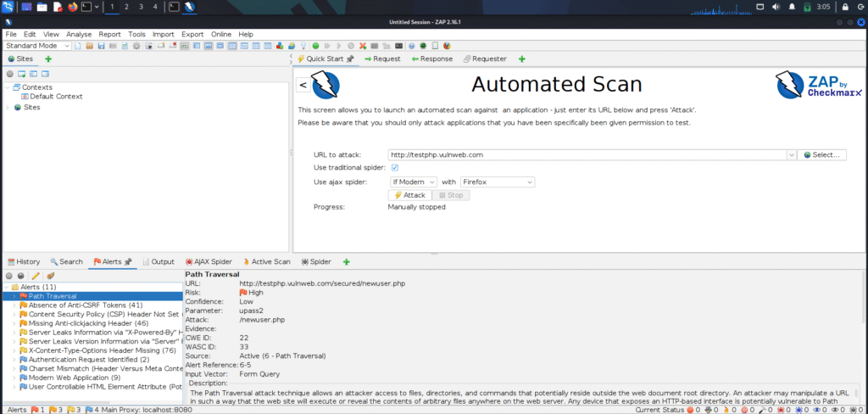
Task: Click the pencil edit alert icon
Action: tap(36, 276)
